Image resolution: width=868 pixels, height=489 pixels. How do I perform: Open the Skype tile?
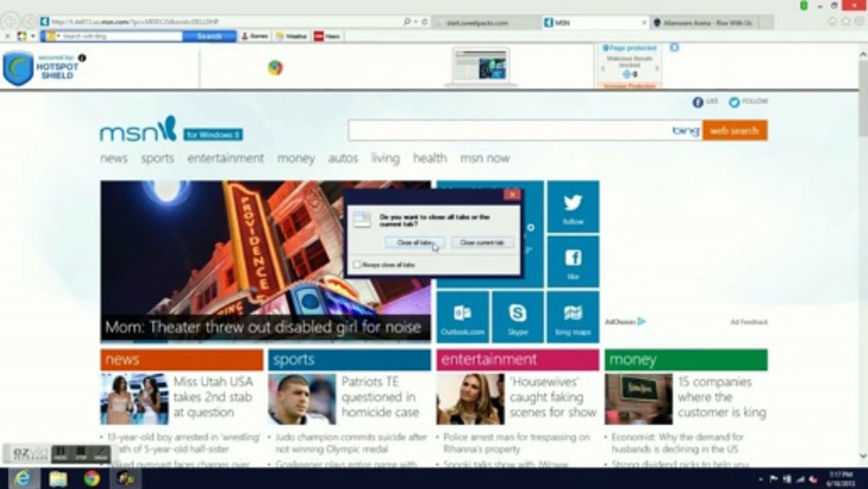click(x=518, y=316)
